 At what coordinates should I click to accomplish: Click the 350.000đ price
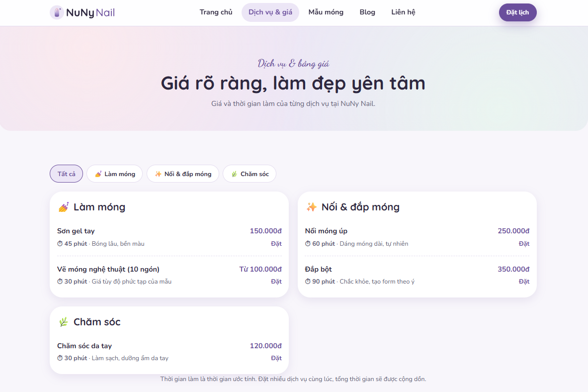click(x=514, y=269)
